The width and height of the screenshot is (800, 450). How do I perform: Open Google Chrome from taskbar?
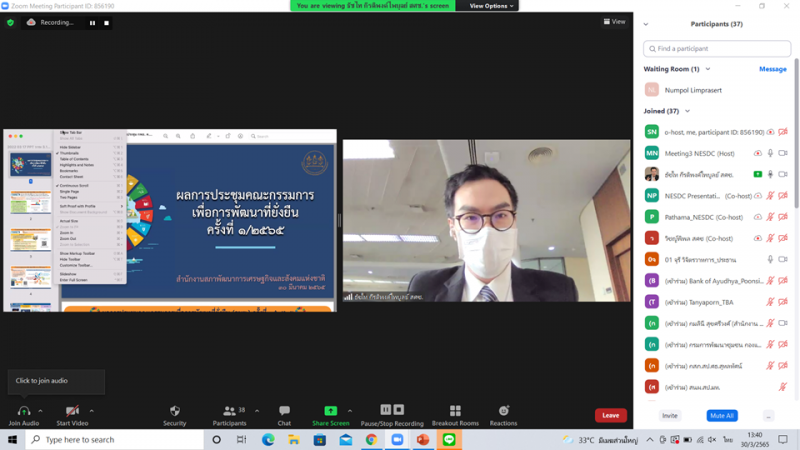371,439
